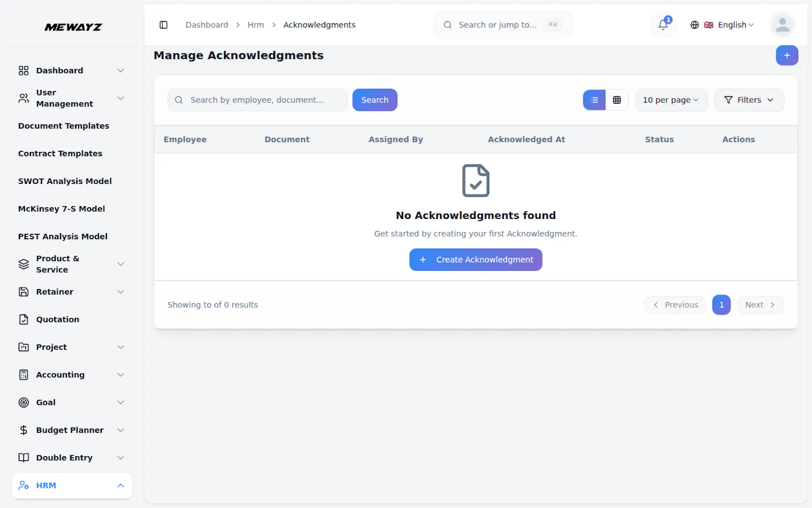Toggle the sidebar panel icon

click(x=163, y=25)
